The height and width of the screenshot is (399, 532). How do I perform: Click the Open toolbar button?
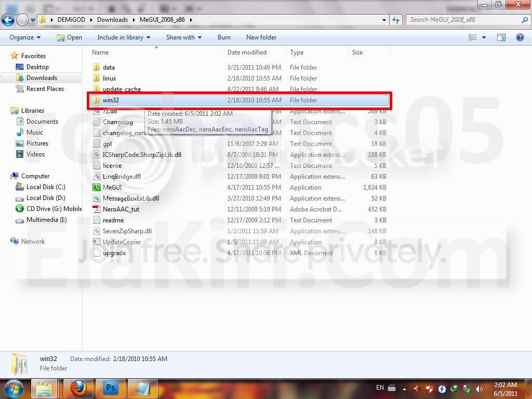69,37
